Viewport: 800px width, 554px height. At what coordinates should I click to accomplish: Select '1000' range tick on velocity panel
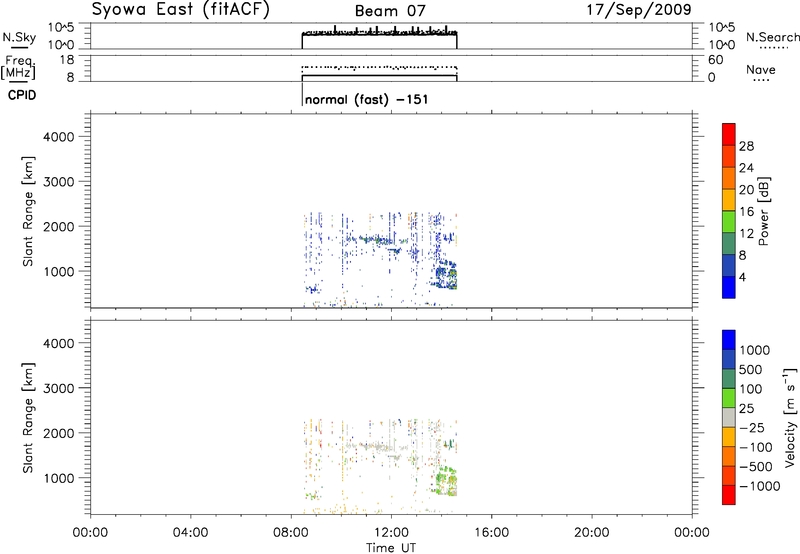(x=59, y=478)
